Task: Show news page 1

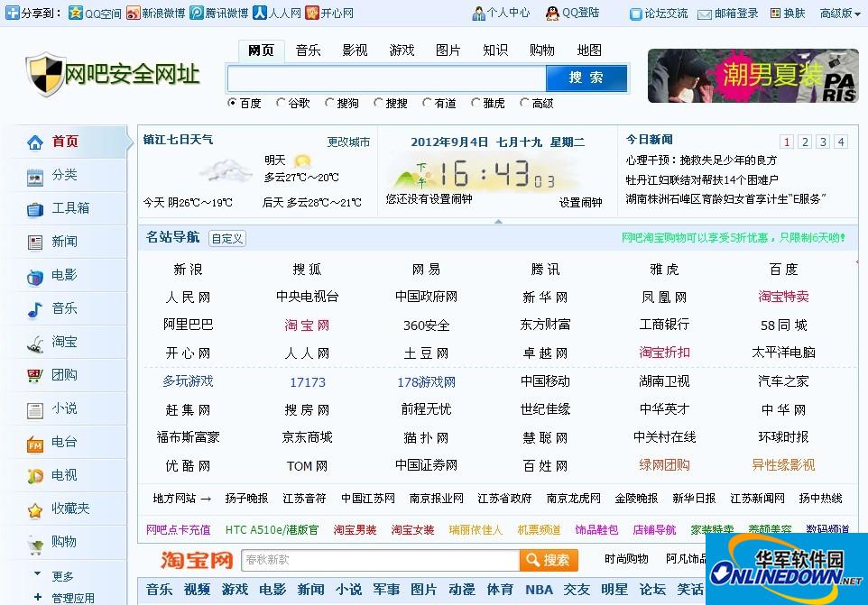Action: (787, 142)
